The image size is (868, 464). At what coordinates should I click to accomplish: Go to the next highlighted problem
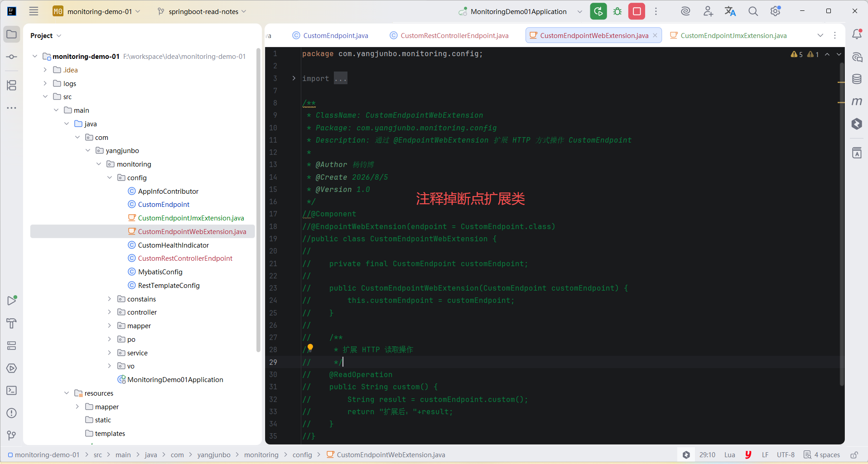839,54
